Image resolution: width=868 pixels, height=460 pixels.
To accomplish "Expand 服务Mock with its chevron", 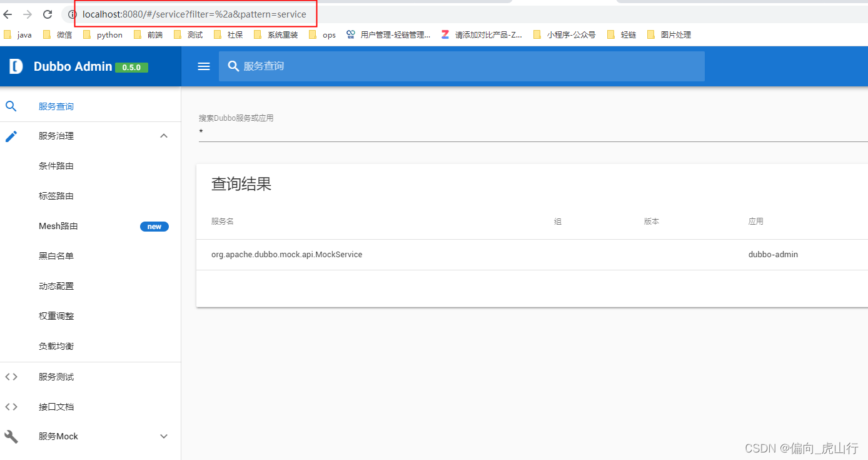I will (x=164, y=436).
